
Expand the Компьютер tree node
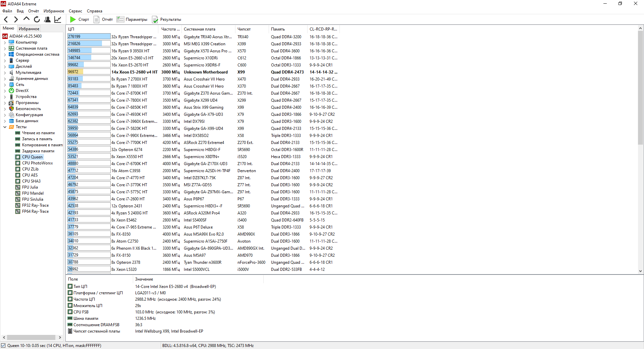pyautogui.click(x=5, y=43)
